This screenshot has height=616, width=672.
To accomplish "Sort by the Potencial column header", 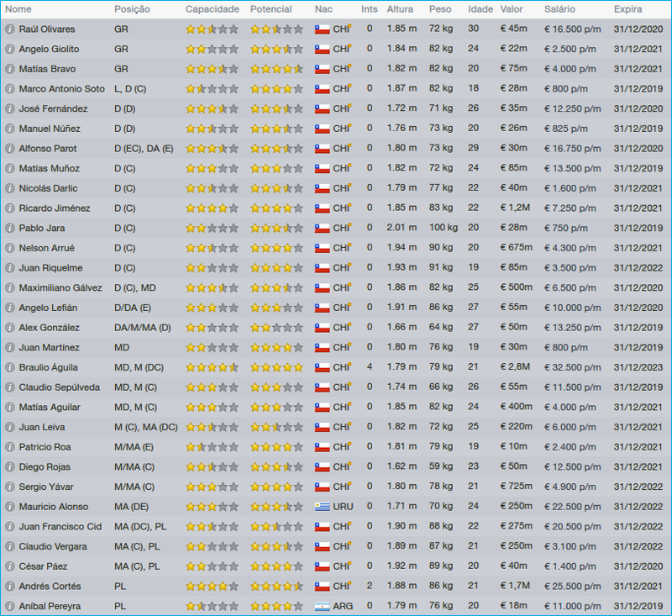I will (271, 9).
